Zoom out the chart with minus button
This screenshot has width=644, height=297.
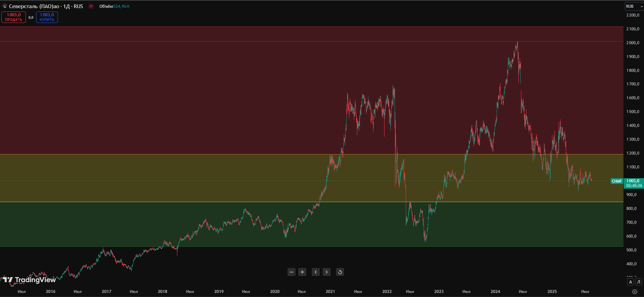pyautogui.click(x=292, y=272)
